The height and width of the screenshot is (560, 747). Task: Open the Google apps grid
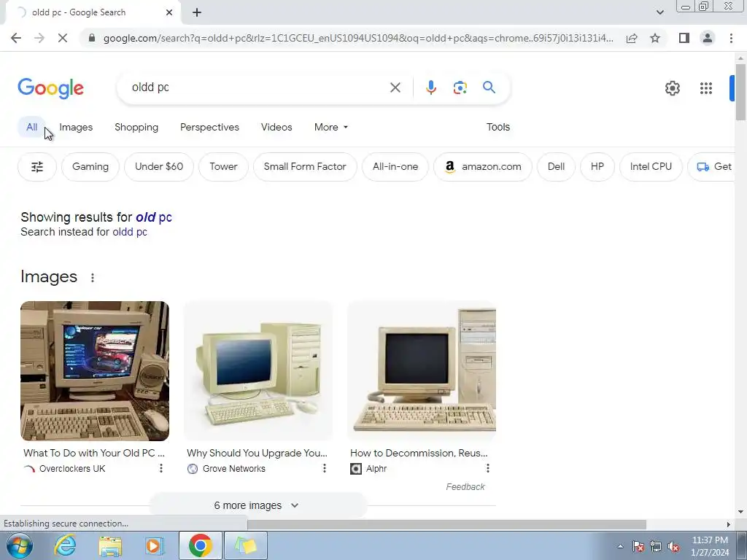point(706,88)
